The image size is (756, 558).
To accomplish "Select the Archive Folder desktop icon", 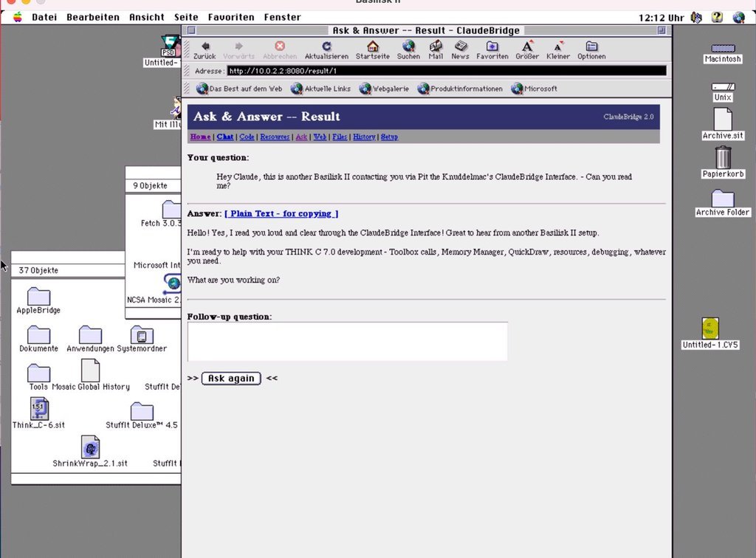I will [x=723, y=198].
